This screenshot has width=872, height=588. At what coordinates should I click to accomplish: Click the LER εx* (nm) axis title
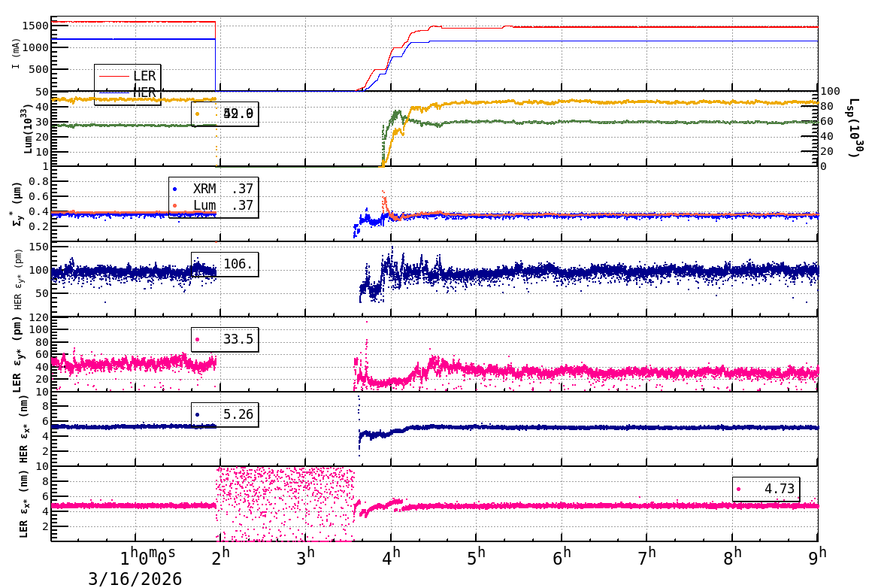coord(23,504)
